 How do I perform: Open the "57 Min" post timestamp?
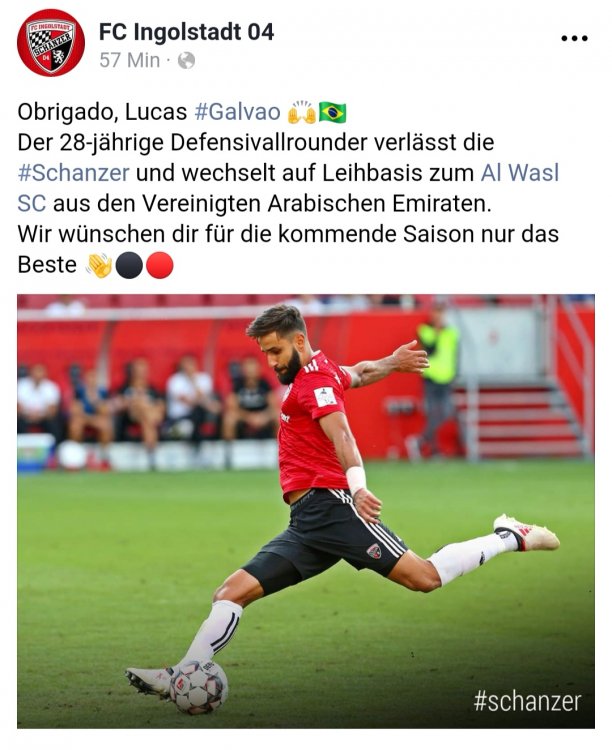tap(130, 61)
